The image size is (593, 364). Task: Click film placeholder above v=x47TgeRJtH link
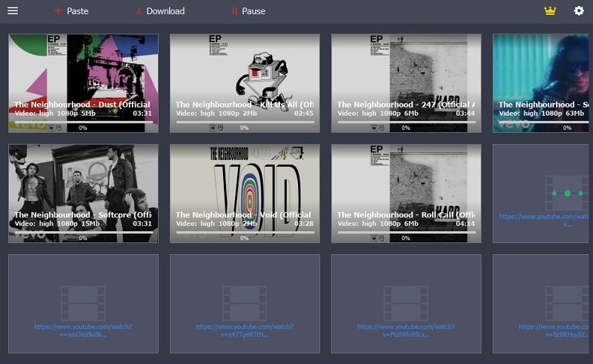point(245,303)
